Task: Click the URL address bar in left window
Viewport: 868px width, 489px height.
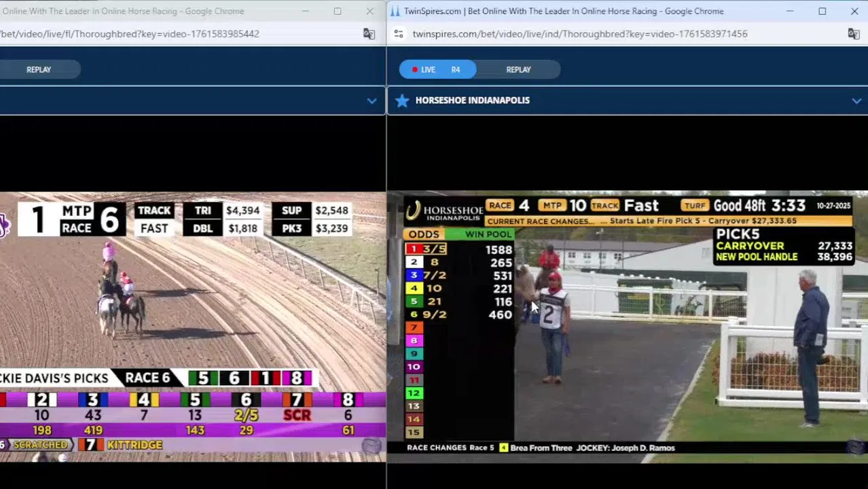Action: click(x=129, y=33)
